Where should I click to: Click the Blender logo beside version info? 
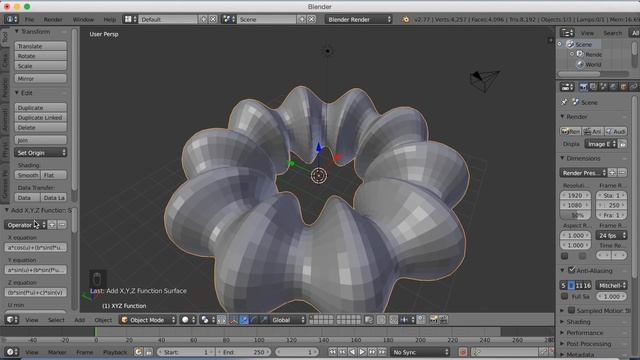(x=405, y=19)
